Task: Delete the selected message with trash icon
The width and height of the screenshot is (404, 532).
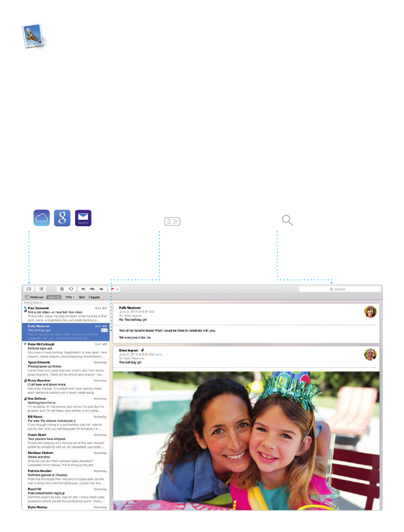Action: [x=61, y=289]
